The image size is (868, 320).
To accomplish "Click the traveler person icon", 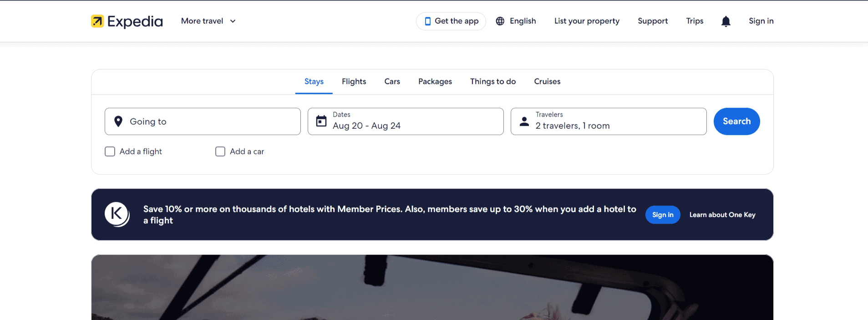I will [x=524, y=121].
